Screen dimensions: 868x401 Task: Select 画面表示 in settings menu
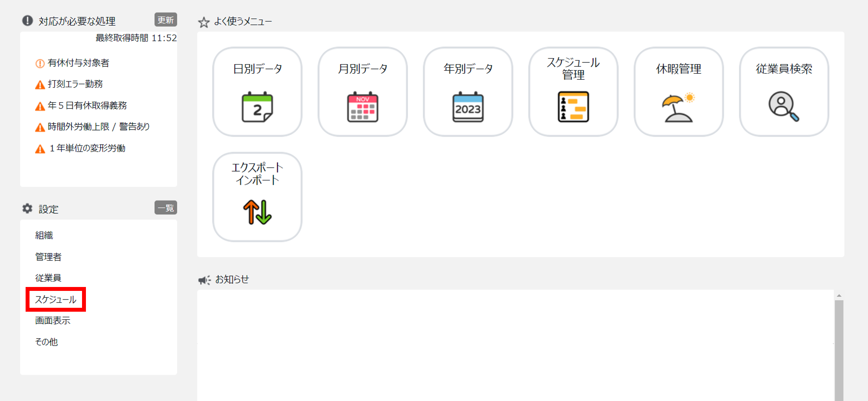(53, 321)
